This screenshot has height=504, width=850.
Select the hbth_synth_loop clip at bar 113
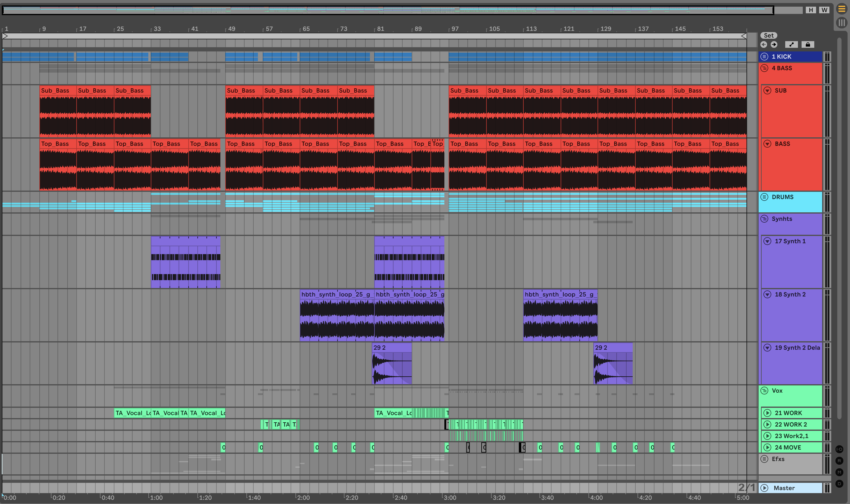click(560, 294)
